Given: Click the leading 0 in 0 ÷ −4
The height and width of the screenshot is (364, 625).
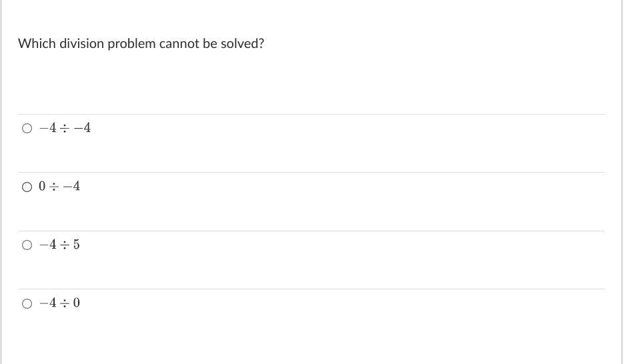Looking at the screenshot, I should (42, 186).
